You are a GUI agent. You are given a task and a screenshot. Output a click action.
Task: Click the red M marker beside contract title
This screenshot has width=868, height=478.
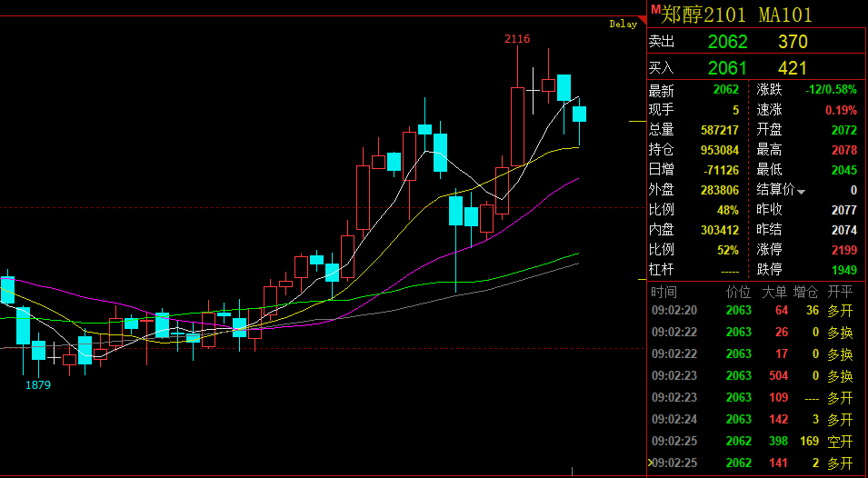point(655,9)
